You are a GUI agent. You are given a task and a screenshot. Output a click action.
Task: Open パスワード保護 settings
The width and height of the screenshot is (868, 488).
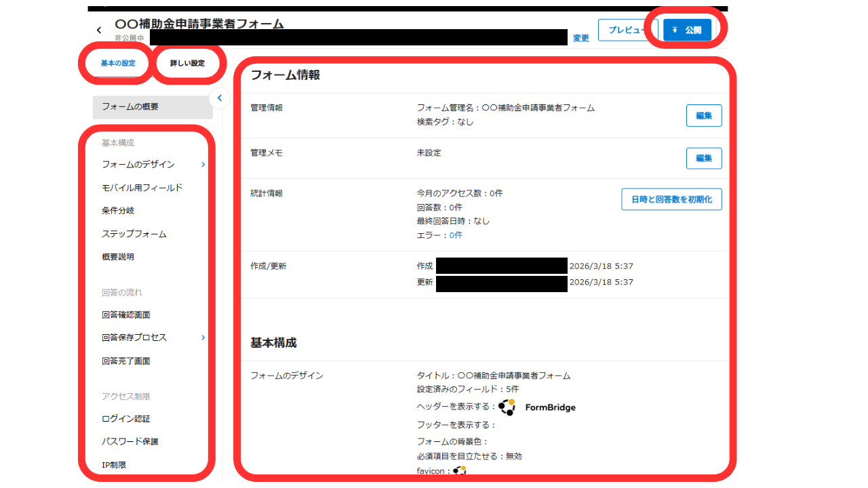(130, 441)
